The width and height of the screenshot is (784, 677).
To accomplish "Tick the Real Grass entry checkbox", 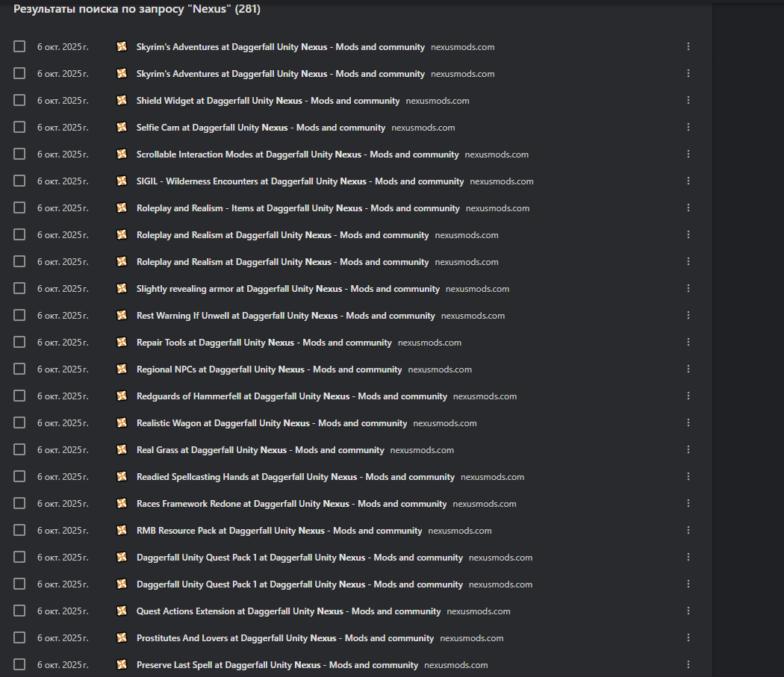I will pyautogui.click(x=19, y=450).
